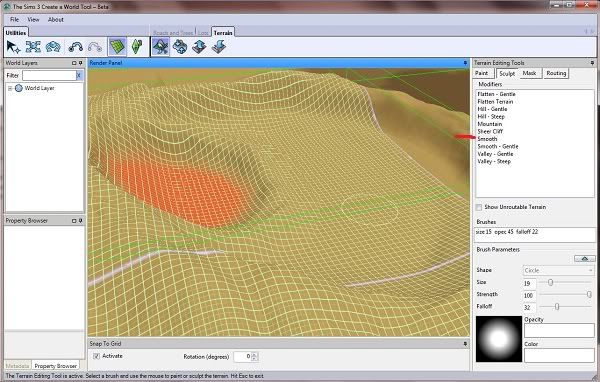Click the lower terrain arrow icon

pyautogui.click(x=218, y=47)
